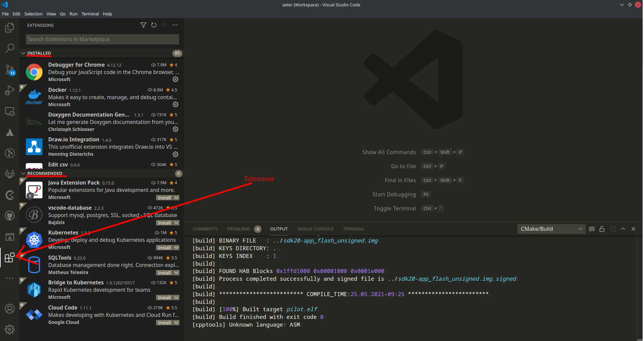Open sdk20-app_flash_unsigned.img.signed link in output
Viewport: 644px width, 341px height.
pyautogui.click(x=457, y=279)
